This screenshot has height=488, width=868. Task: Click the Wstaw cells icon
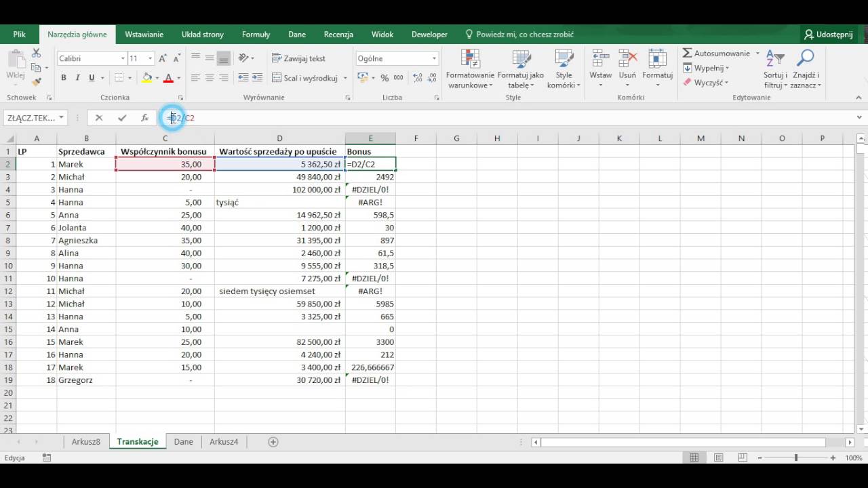(600, 59)
